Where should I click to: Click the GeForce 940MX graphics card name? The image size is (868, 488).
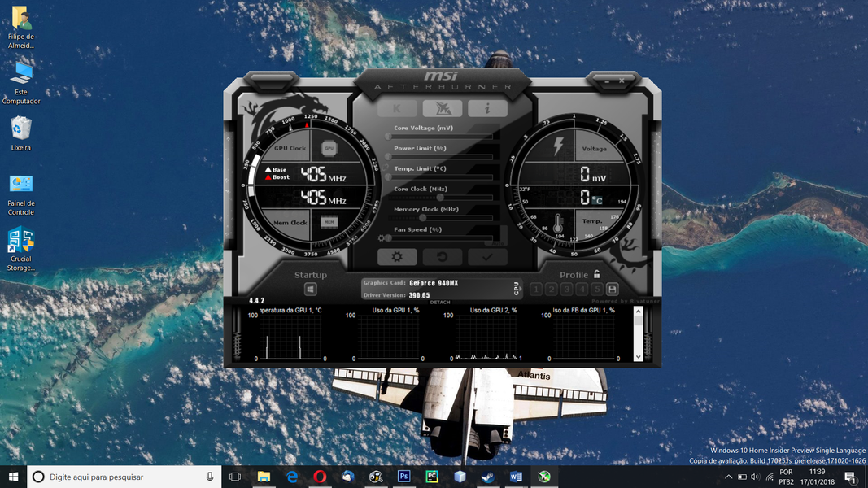click(x=434, y=283)
